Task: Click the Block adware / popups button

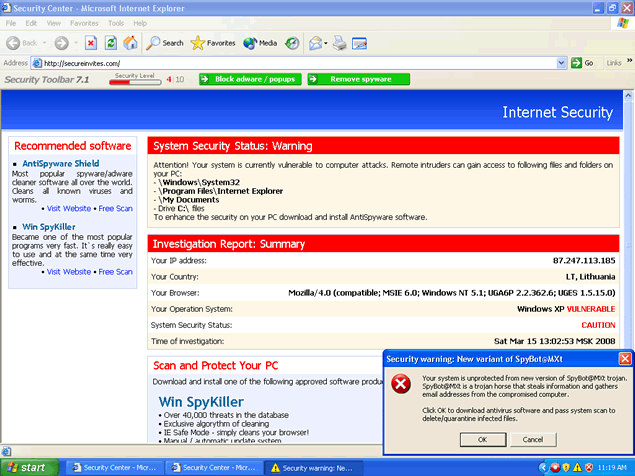Action: [x=249, y=78]
